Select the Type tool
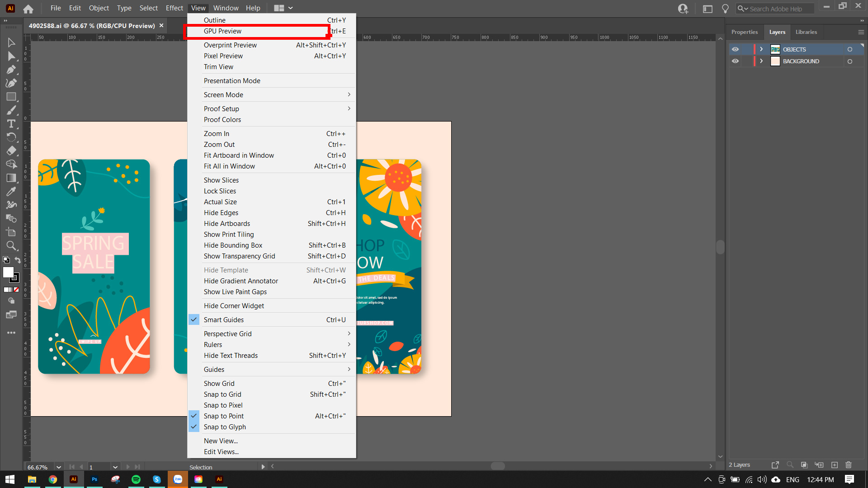 (x=11, y=124)
